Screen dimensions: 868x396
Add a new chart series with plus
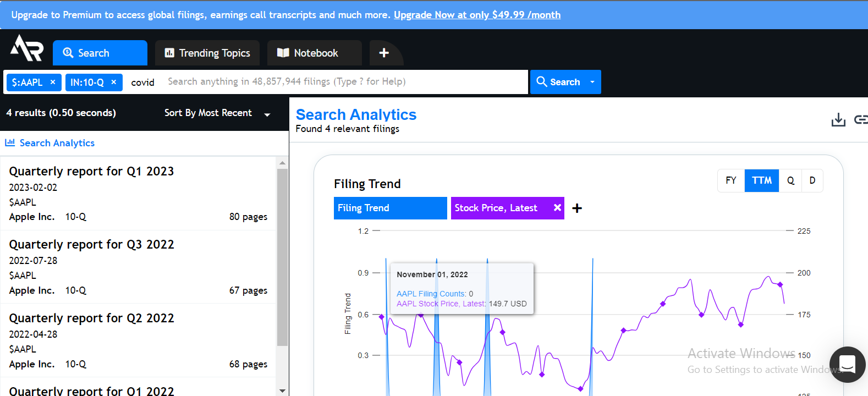(x=577, y=208)
